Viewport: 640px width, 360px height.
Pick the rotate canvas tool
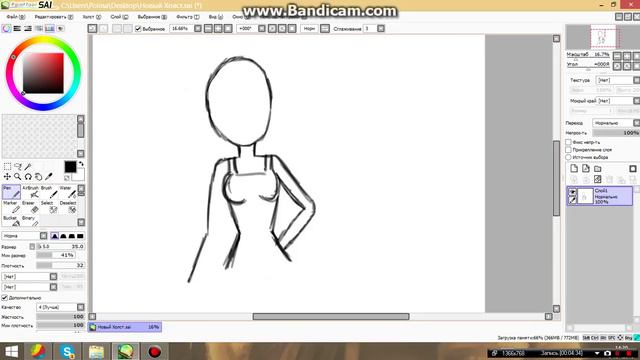[x=28, y=177]
